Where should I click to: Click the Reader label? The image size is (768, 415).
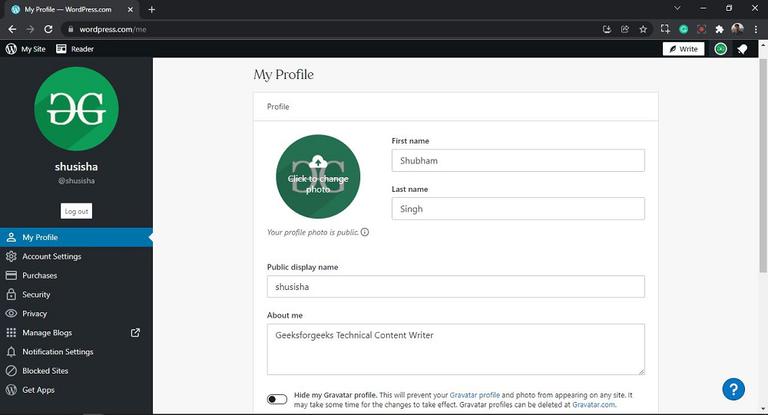[x=82, y=49]
